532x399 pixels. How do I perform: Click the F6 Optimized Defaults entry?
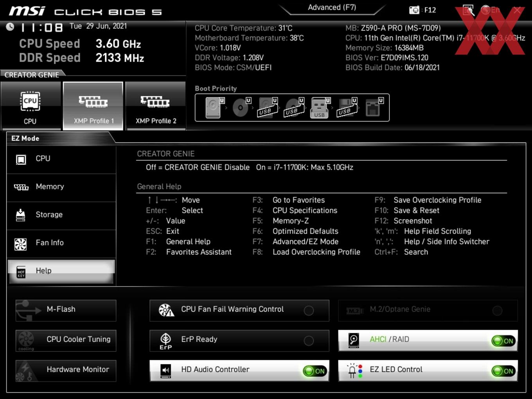295,232
